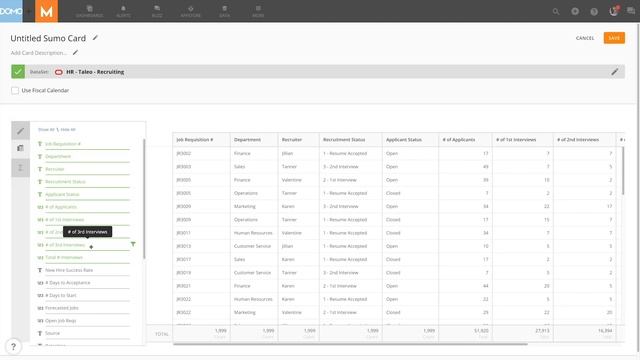Screen dimensions: 640x360
Task: Click the field list panel scrollbar
Action: (x=144, y=199)
